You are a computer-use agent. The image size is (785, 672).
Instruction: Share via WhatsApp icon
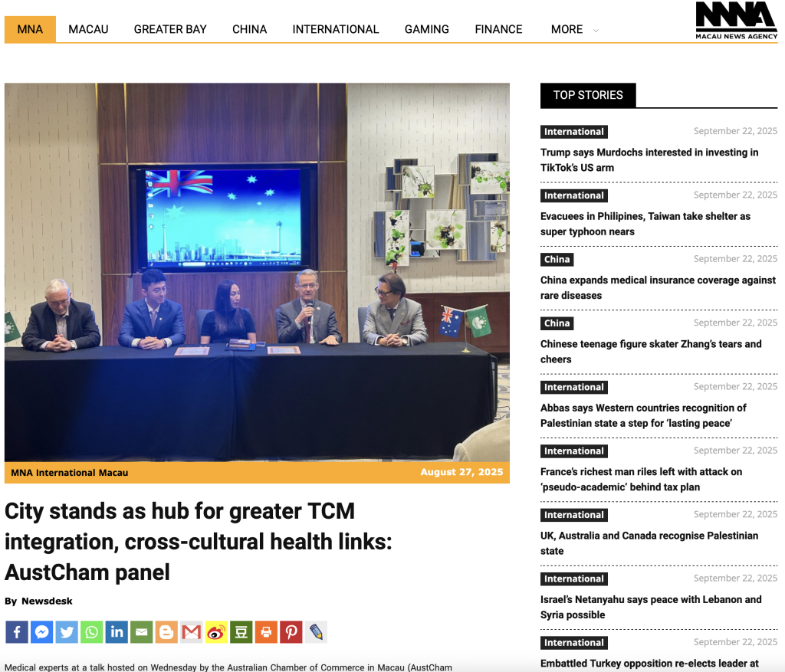pos(92,632)
